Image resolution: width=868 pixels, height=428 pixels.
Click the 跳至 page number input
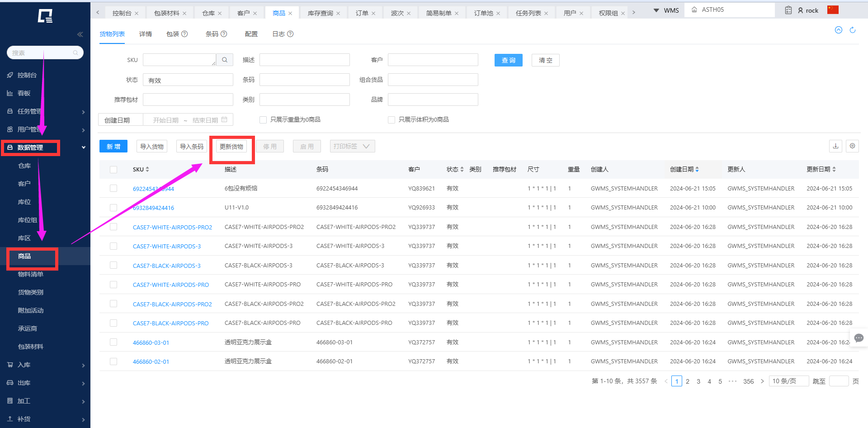tap(839, 381)
